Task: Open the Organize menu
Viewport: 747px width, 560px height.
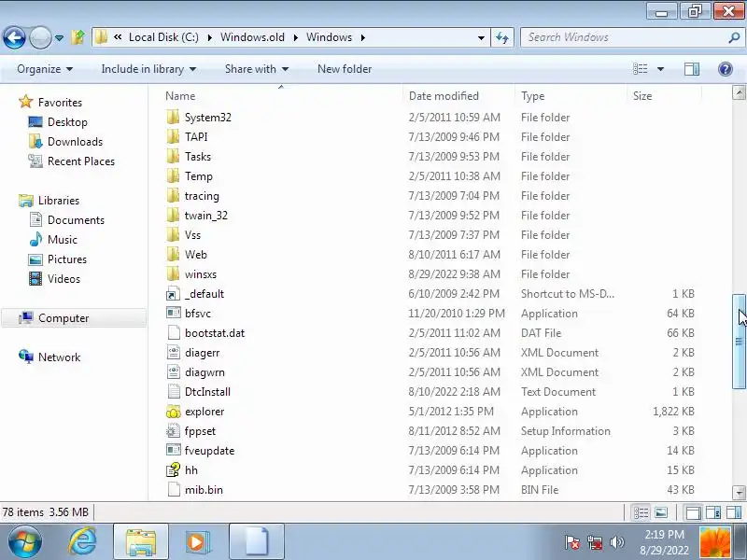Action: tap(45, 69)
